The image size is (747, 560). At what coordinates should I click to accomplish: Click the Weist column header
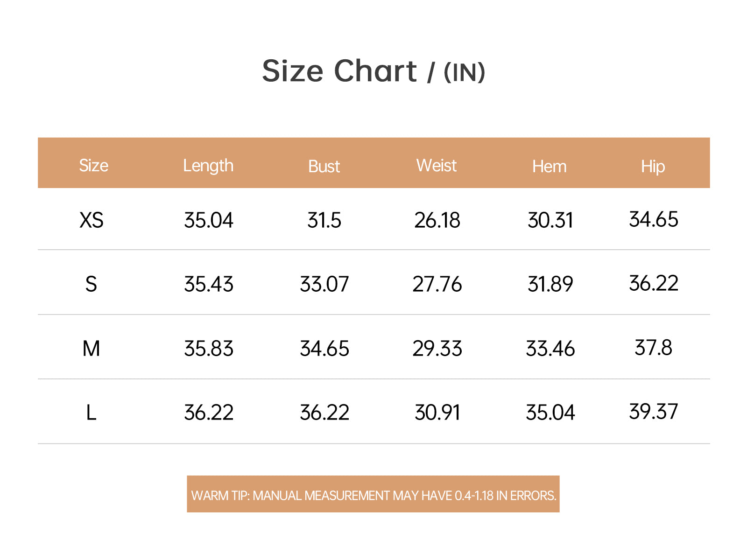[437, 165]
